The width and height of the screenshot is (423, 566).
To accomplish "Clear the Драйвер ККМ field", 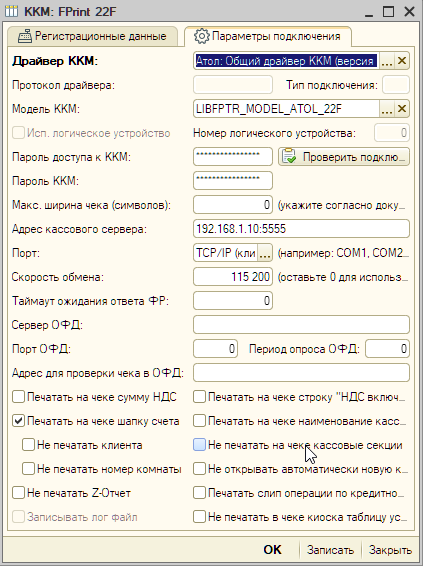I will (x=402, y=61).
